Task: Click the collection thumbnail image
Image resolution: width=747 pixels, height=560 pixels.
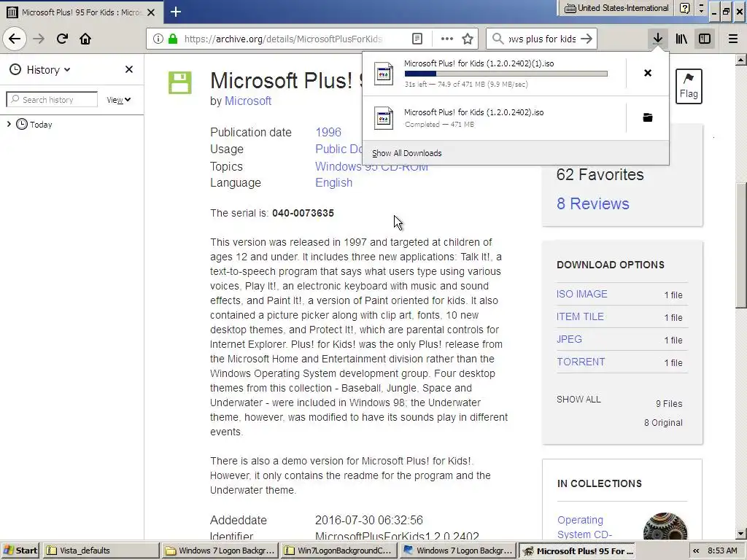Action: (x=665, y=526)
